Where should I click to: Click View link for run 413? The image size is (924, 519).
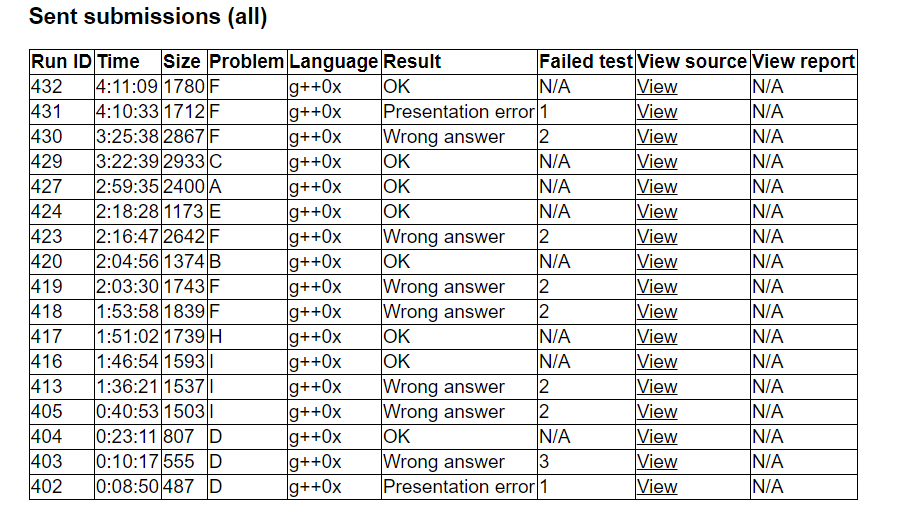pyautogui.click(x=657, y=387)
